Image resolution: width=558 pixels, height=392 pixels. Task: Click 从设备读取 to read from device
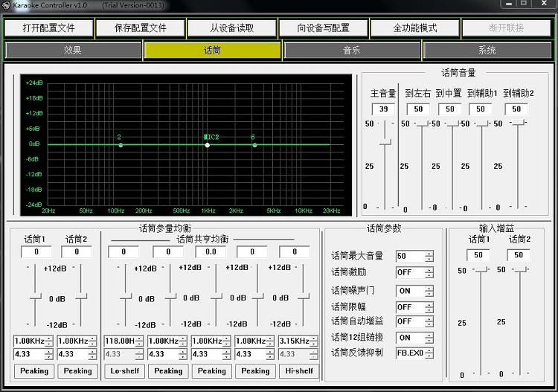point(232,28)
